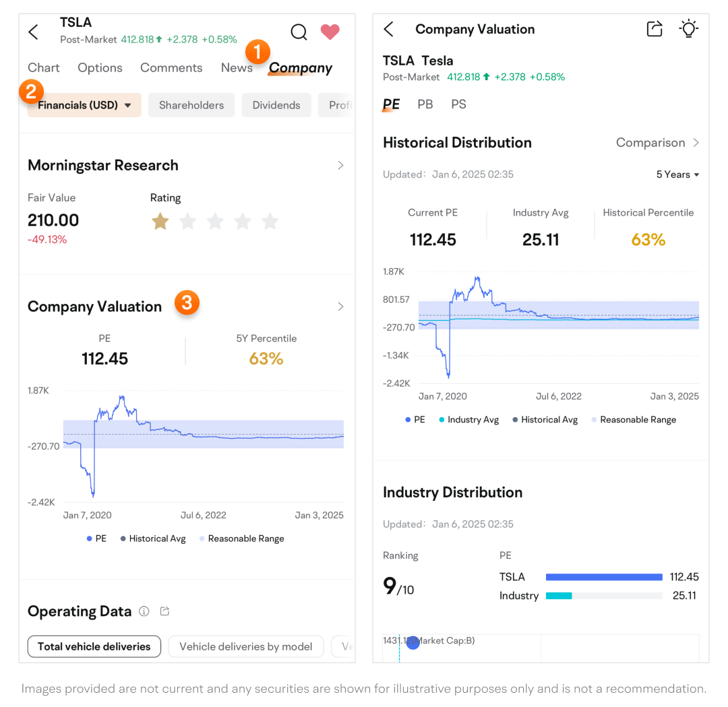The width and height of the screenshot is (728, 707).
Task: Switch to the Options tab
Action: tap(100, 67)
